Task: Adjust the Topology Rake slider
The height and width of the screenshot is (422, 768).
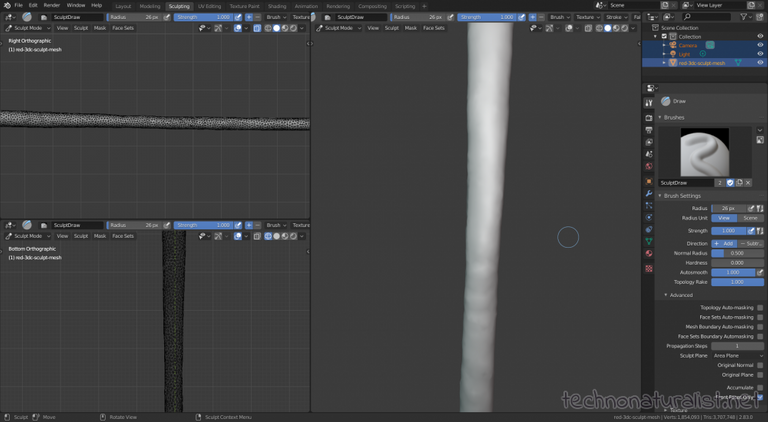Action: click(738, 282)
